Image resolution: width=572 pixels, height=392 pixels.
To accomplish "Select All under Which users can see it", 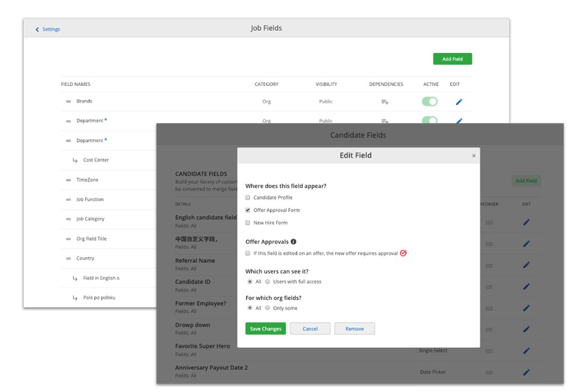I will point(250,282).
